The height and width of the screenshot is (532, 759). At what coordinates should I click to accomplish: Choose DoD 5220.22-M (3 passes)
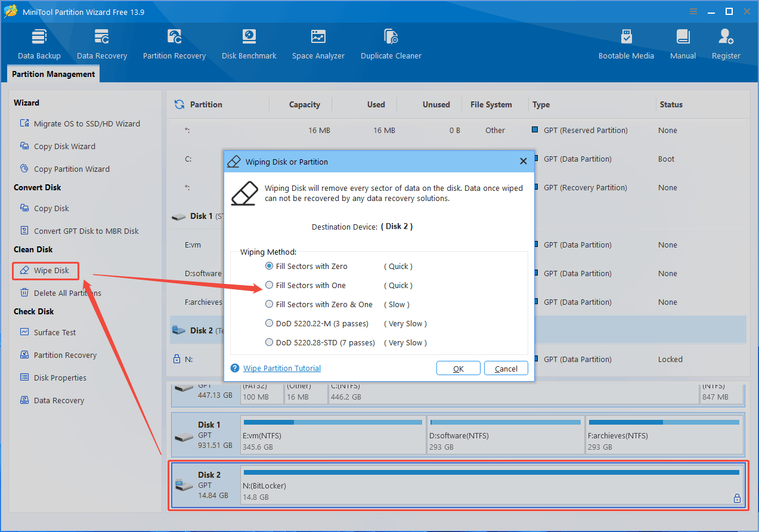317,323
